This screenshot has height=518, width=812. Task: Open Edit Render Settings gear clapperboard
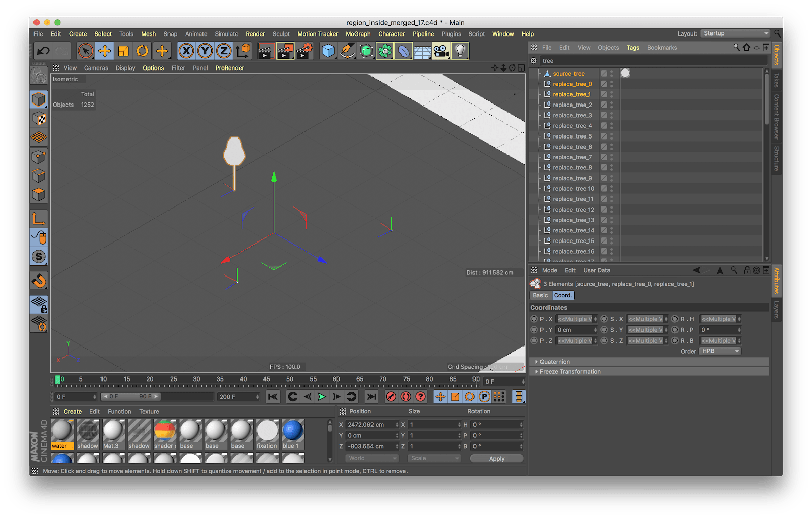click(304, 51)
